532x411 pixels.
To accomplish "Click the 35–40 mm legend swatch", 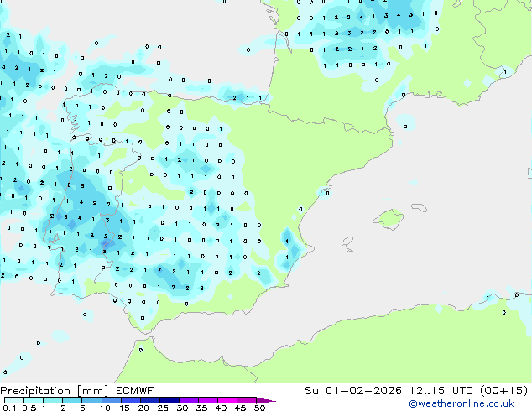I will tap(207, 400).
